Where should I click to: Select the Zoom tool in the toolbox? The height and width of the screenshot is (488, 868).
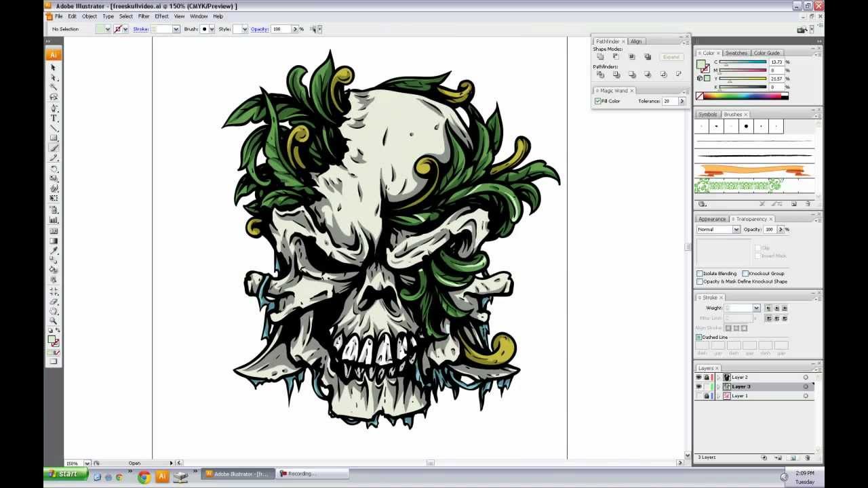[54, 319]
